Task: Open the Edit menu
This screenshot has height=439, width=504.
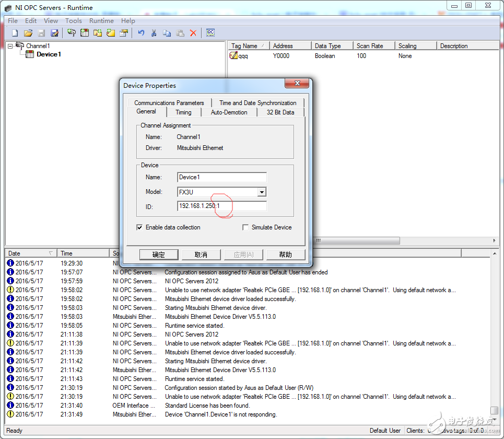Action: tap(31, 20)
